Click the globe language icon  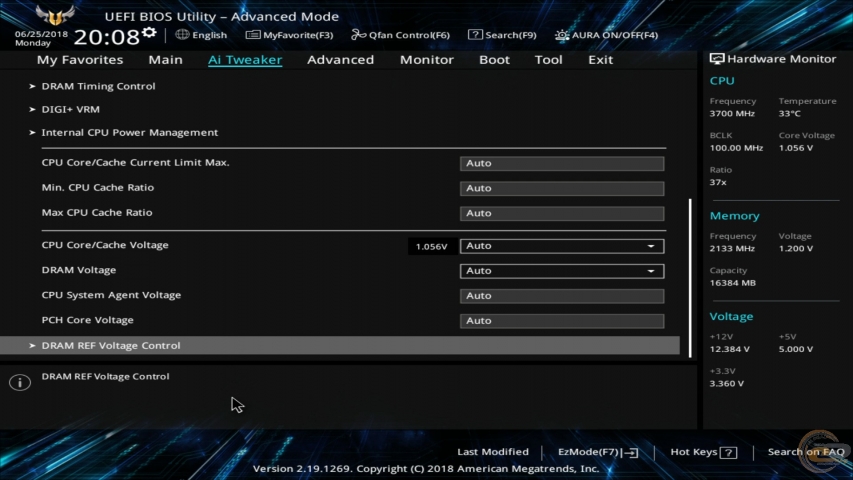[x=182, y=35]
